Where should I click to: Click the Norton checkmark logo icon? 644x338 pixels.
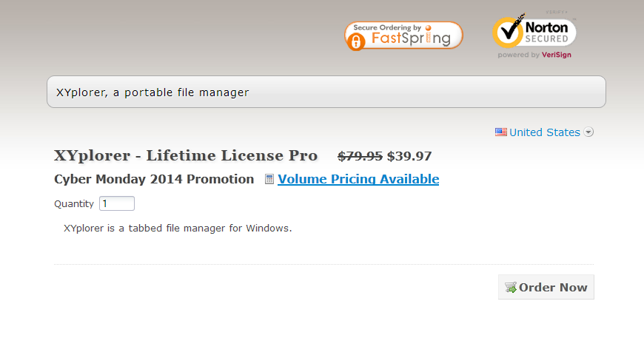pos(508,32)
